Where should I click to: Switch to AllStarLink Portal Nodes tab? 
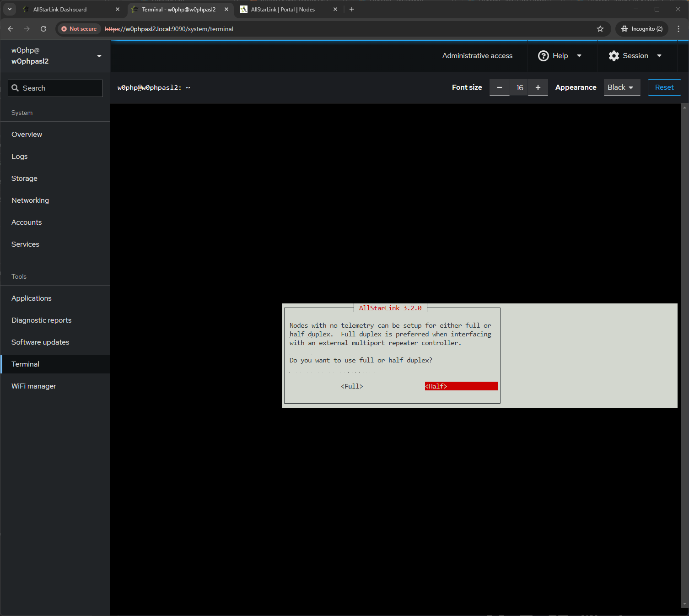283,9
